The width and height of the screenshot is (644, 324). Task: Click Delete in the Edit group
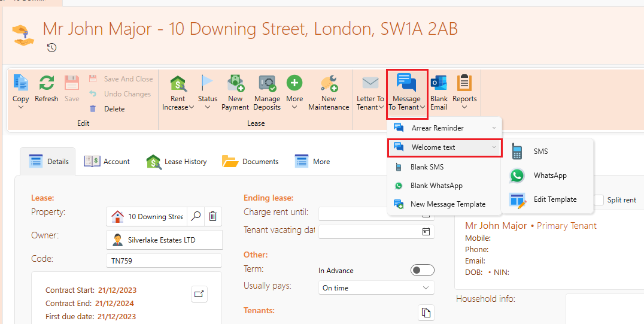[x=107, y=109]
